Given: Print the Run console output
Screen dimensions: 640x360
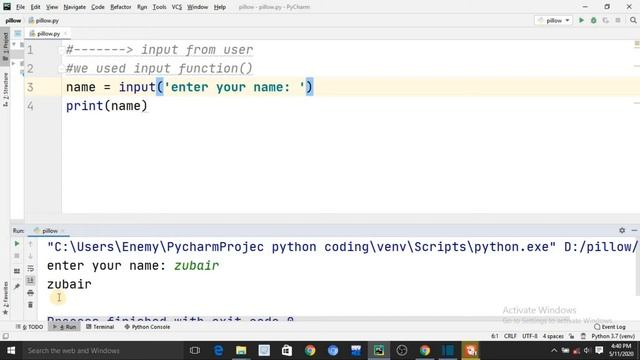Looking at the screenshot, I should tap(30, 293).
